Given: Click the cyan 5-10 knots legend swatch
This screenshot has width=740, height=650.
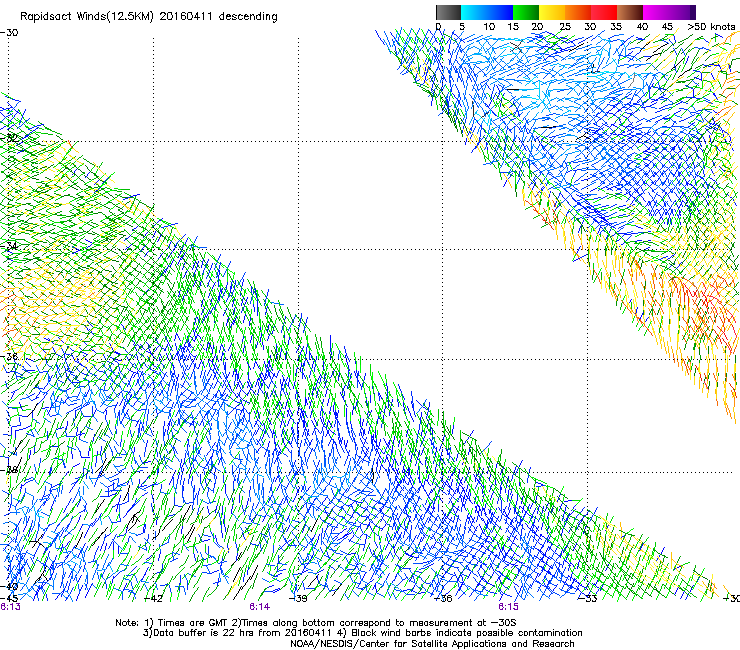Looking at the screenshot, I should pyautogui.click(x=473, y=12).
